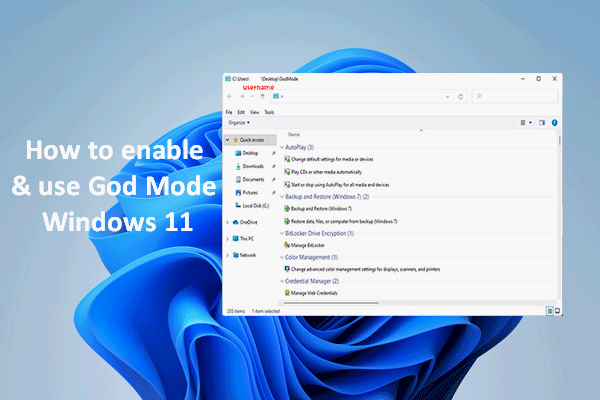600x400 pixels.
Task: Open Change default settings for media or devices
Action: (332, 159)
